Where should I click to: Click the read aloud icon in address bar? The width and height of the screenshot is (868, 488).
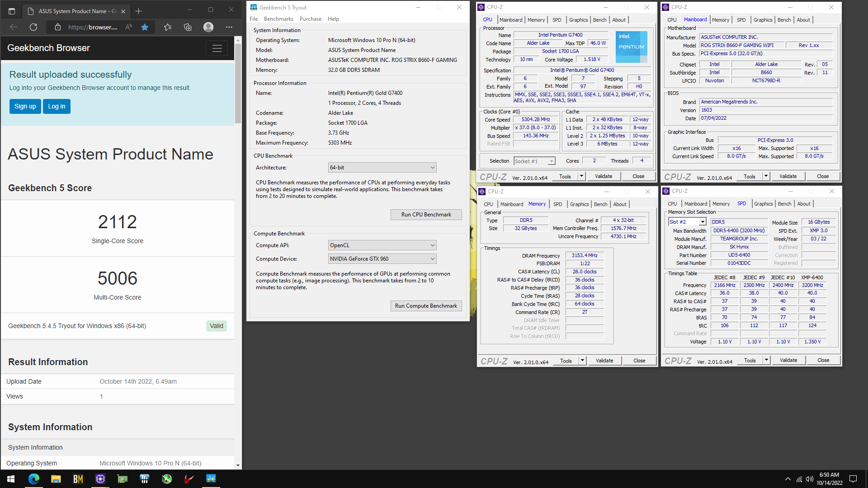pyautogui.click(x=129, y=27)
